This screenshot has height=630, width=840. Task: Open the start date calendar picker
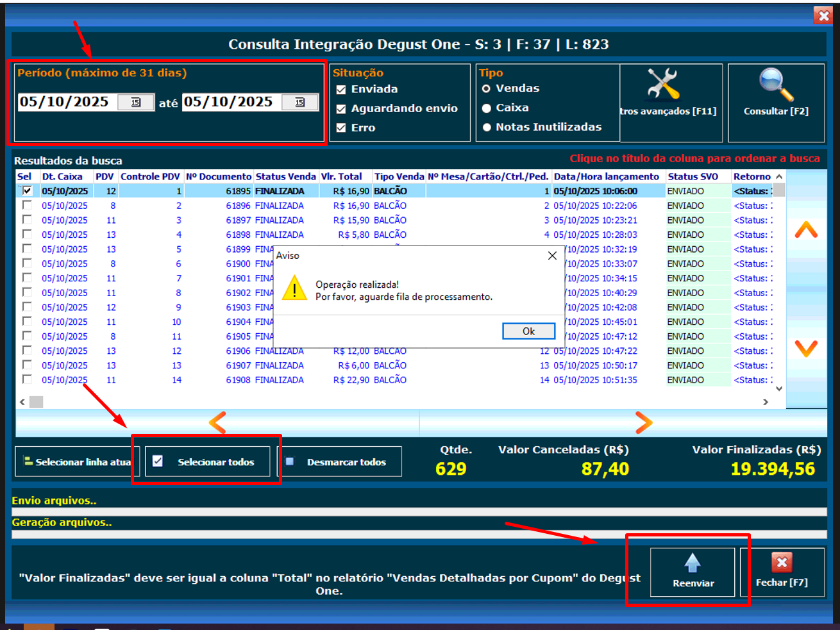point(135,103)
